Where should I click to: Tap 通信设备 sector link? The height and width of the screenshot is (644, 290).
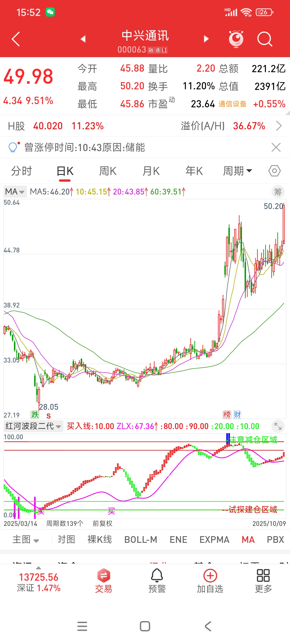pyautogui.click(x=233, y=104)
